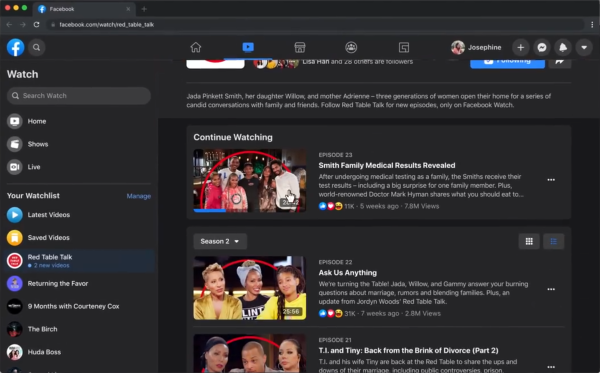The height and width of the screenshot is (373, 600).
Task: Open Saved Videos in watchlist
Action: 79,238
